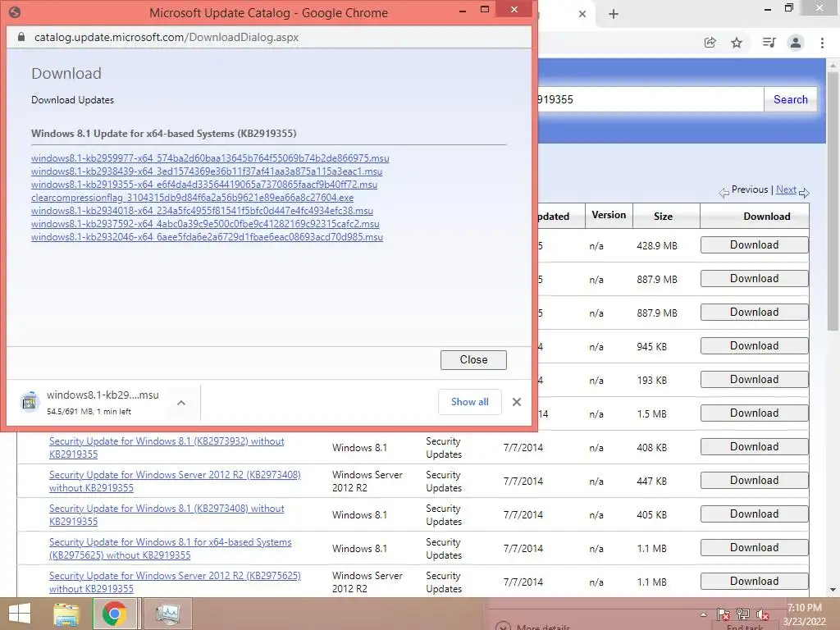This screenshot has height=630, width=840.
Task: Dismiss the download bar with X icon
Action: tap(517, 402)
